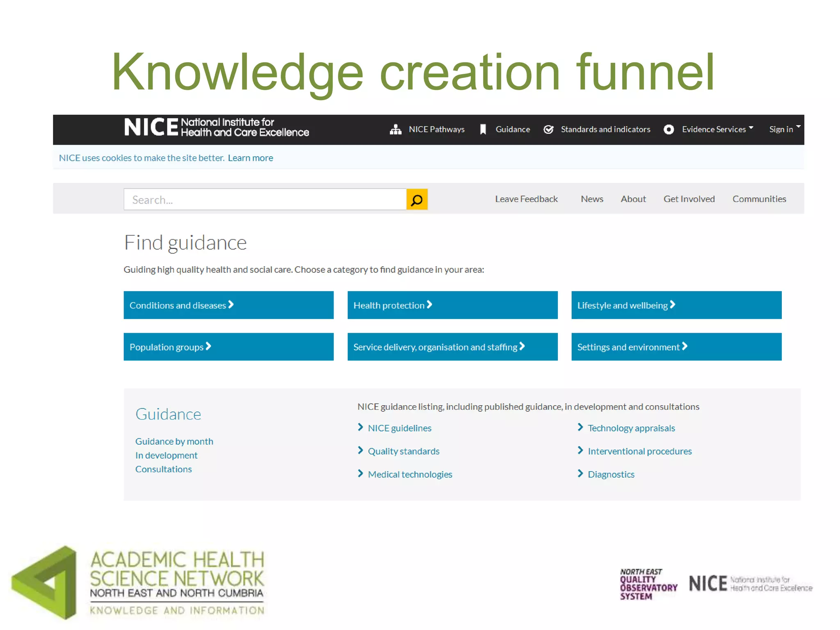Screen dimensions: 840x630
Task: Click the North East Quality Observatory logo
Action: click(648, 584)
